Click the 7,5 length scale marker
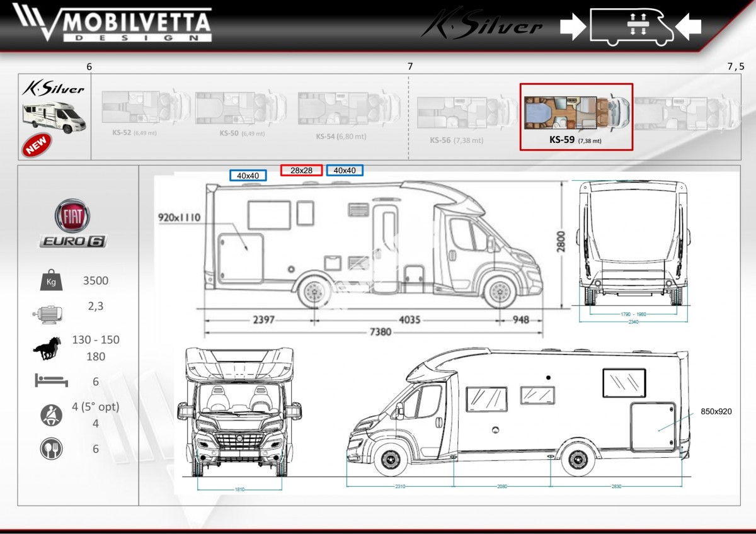 (735, 66)
